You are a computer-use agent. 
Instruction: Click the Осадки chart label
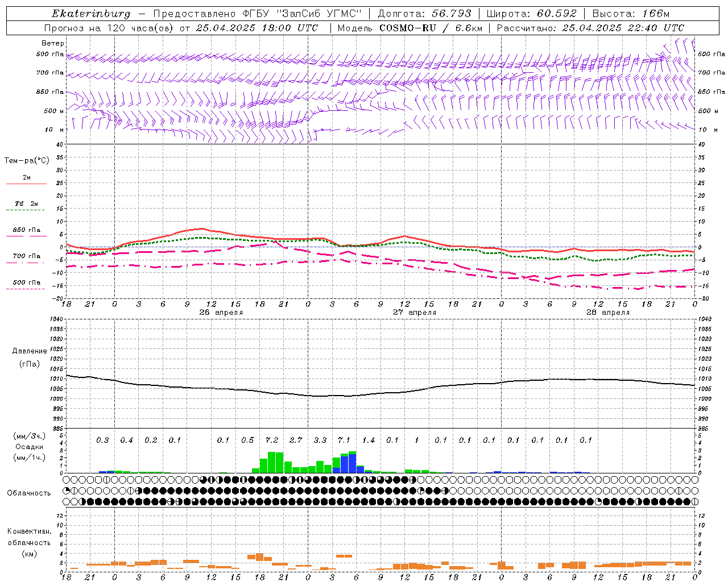click(x=30, y=447)
